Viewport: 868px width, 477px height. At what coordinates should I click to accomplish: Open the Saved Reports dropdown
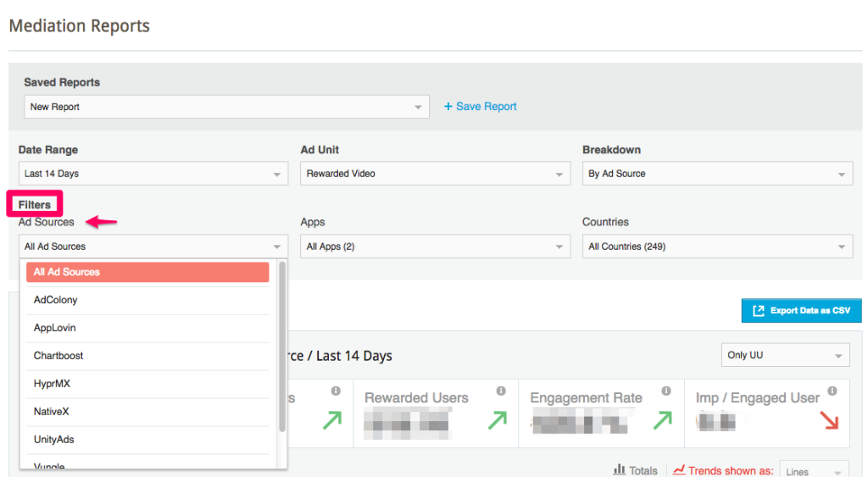point(225,108)
